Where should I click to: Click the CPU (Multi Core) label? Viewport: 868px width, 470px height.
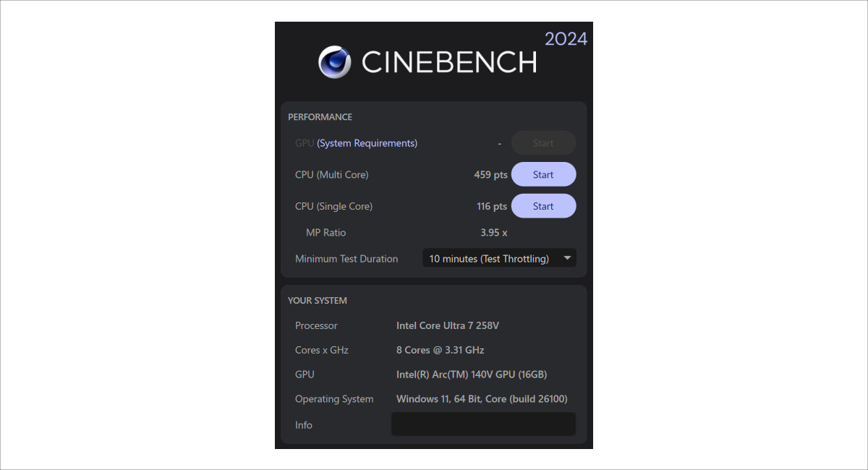(332, 175)
